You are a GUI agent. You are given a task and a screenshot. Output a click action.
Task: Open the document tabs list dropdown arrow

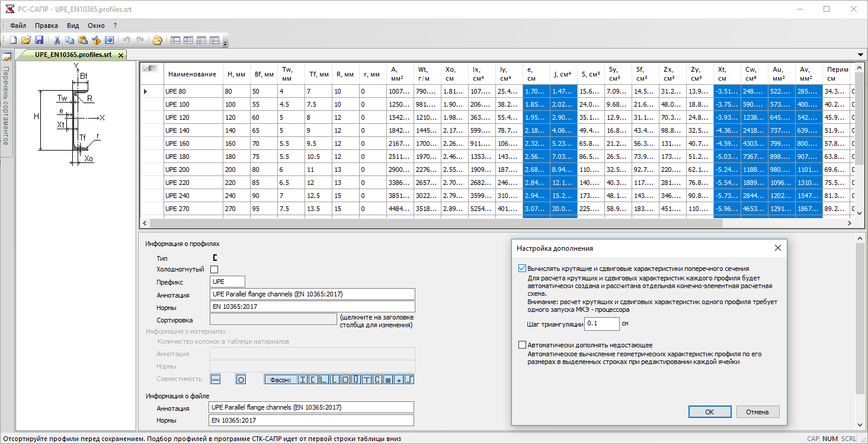pyautogui.click(x=860, y=55)
